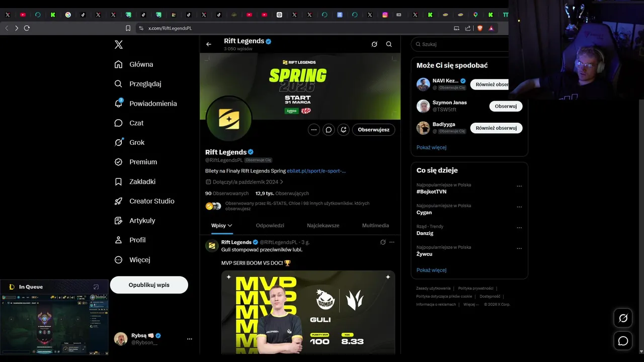Image resolution: width=644 pixels, height=362 pixels.
Task: Open Creator Studio
Action: pos(144,201)
